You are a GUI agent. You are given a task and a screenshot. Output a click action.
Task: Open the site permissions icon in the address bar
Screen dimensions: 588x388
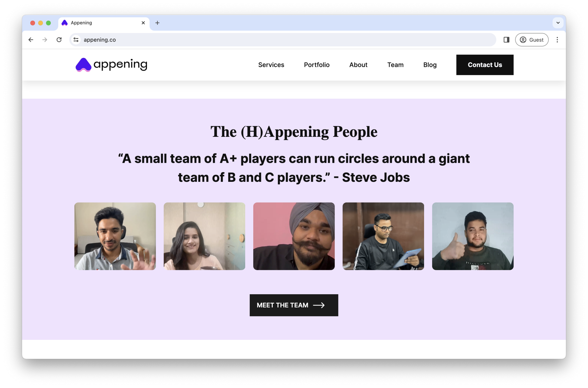(76, 40)
